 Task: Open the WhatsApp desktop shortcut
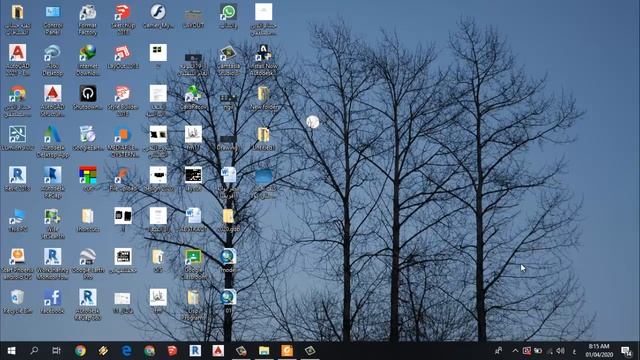click(x=228, y=16)
